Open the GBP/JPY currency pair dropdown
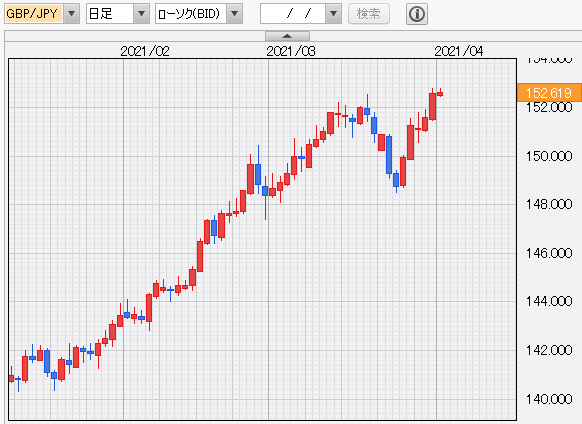 point(72,14)
